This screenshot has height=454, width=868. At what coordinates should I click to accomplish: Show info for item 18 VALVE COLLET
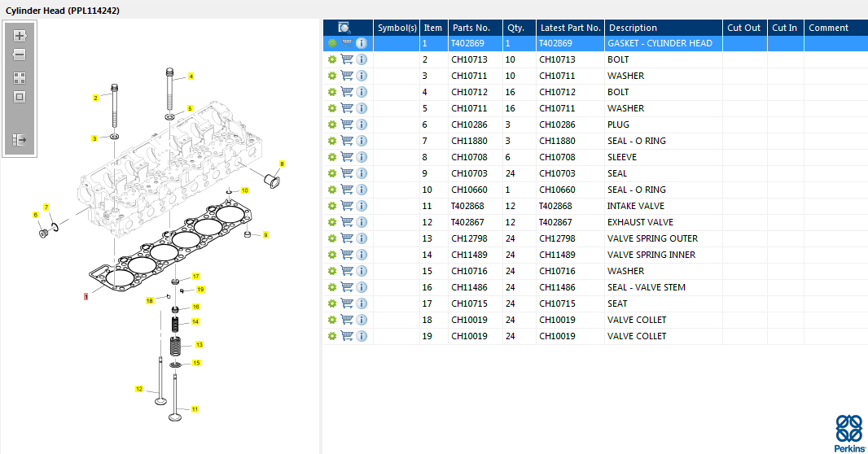point(362,320)
